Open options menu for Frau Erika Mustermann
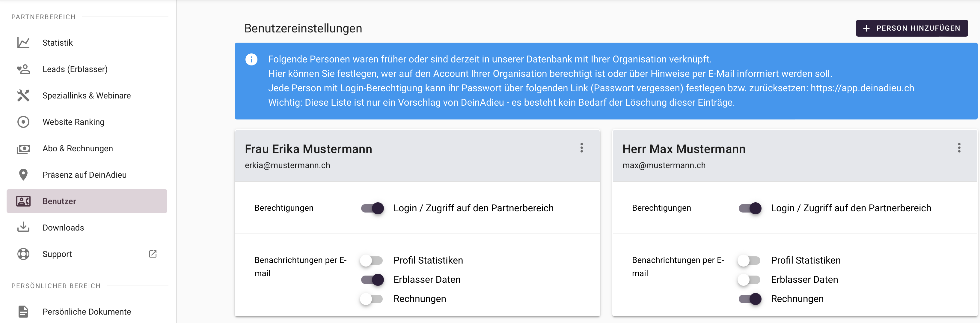 point(581,148)
